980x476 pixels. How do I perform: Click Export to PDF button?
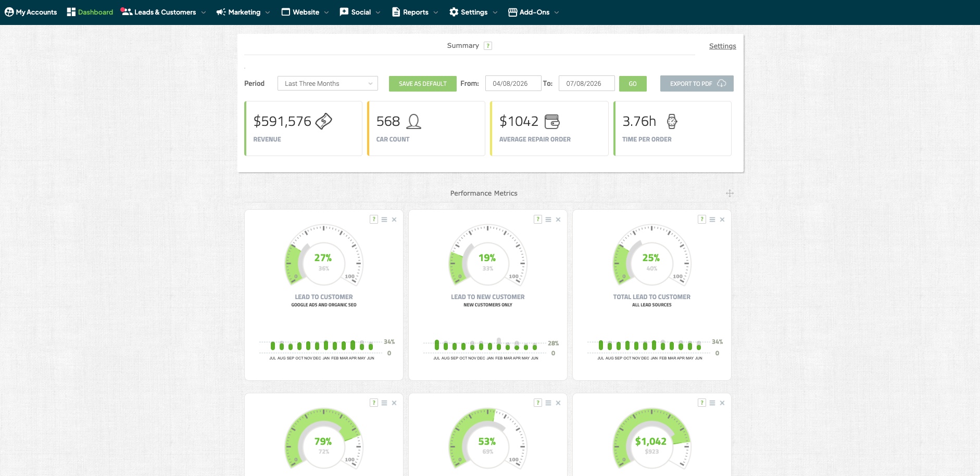(697, 84)
